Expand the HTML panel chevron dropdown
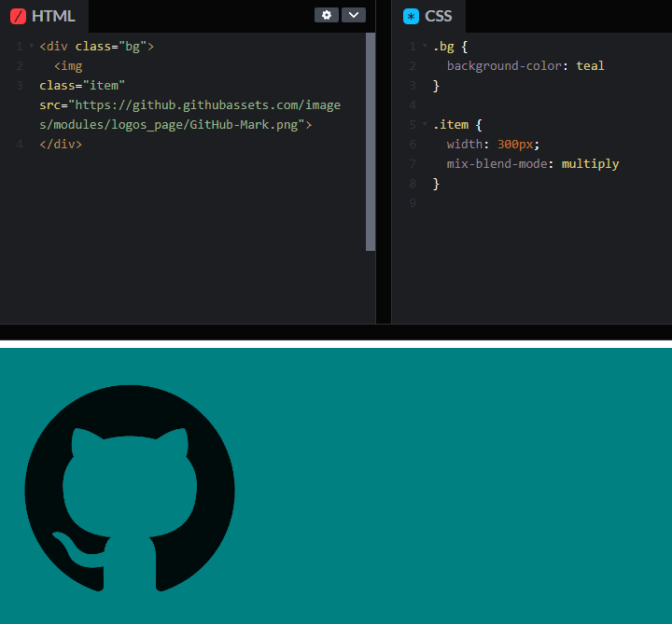The width and height of the screenshot is (672, 624). coord(354,15)
